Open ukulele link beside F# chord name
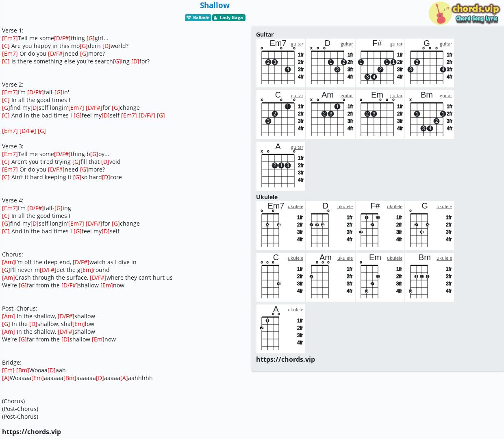This screenshot has width=504, height=439. pos(395,206)
